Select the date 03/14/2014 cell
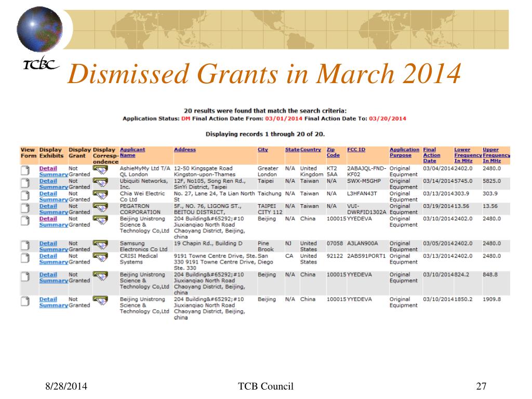 [x=438, y=181]
